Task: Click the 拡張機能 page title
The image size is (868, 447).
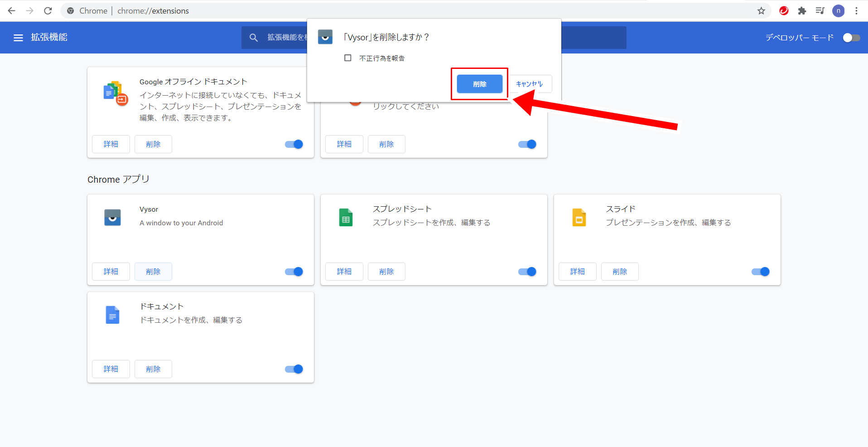Action: [x=49, y=37]
